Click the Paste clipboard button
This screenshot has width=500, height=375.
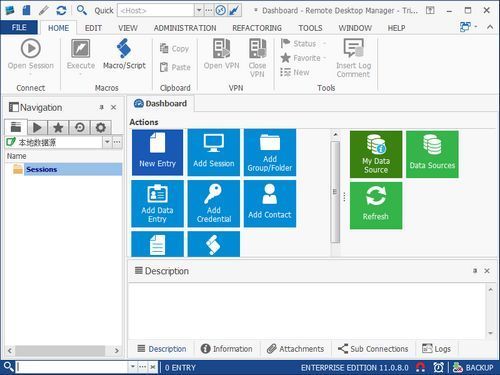pos(175,67)
